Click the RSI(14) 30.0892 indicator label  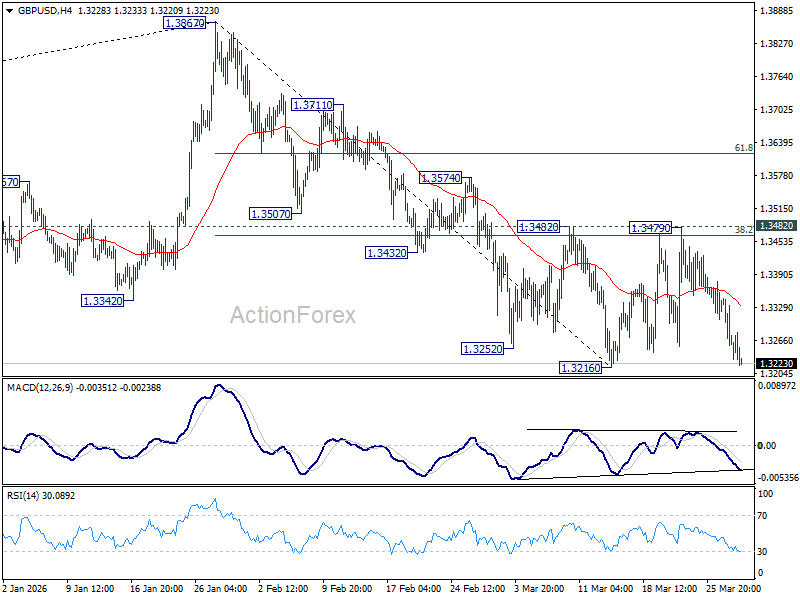tap(41, 496)
